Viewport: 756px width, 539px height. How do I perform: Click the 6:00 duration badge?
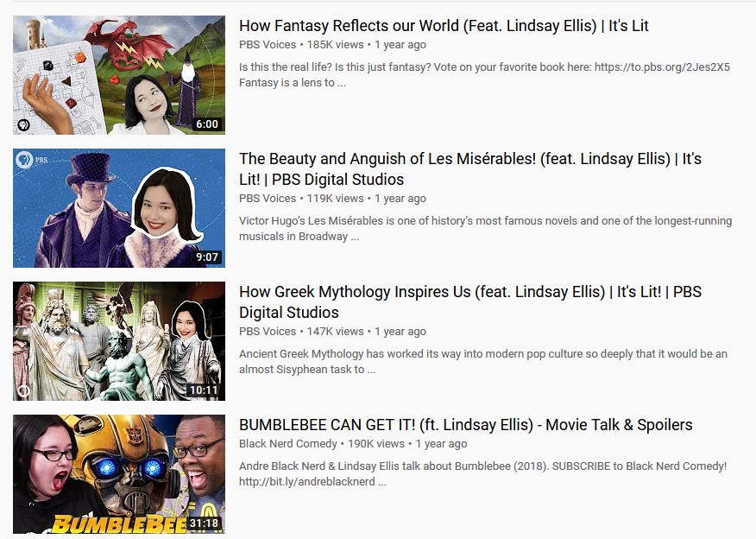(207, 124)
